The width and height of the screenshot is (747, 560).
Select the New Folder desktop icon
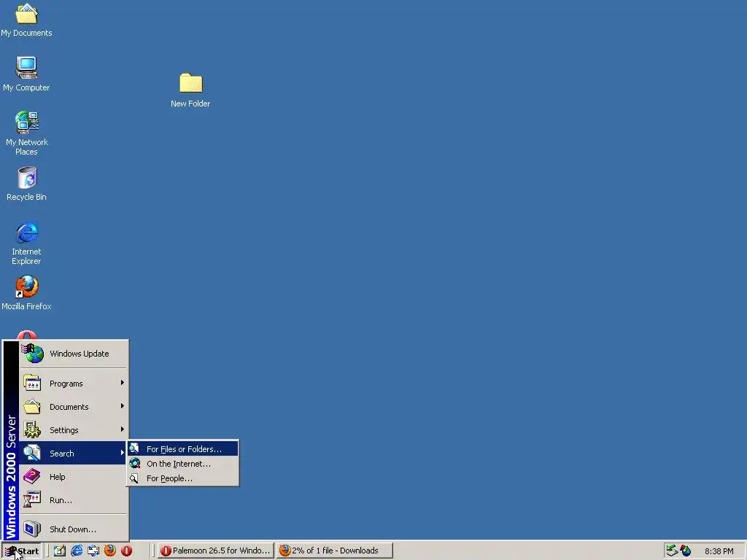coord(190,90)
